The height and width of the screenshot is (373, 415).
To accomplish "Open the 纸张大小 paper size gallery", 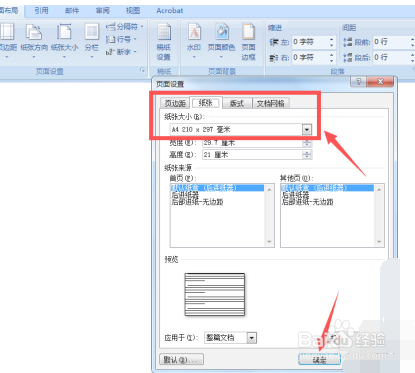I will point(64,40).
